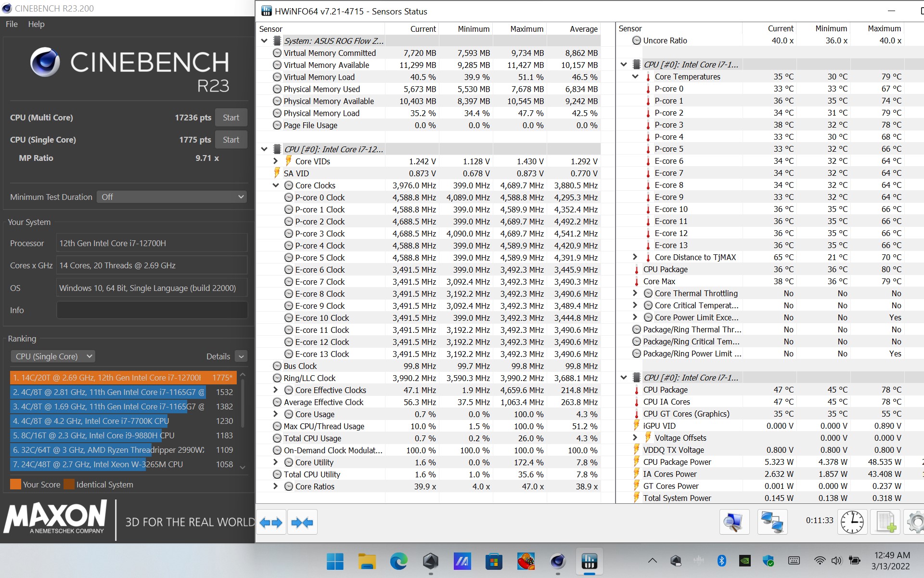Show hidden system tray icons chevron
This screenshot has width=924, height=578.
tap(653, 561)
